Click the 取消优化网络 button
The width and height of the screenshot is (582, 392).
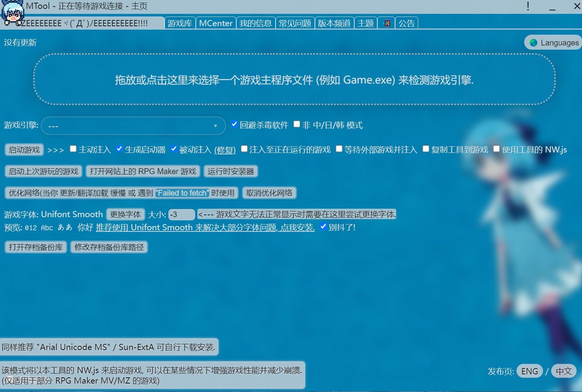click(269, 193)
